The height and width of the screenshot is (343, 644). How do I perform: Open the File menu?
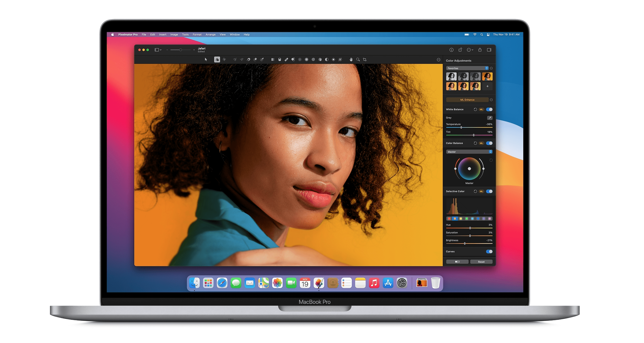click(x=144, y=35)
